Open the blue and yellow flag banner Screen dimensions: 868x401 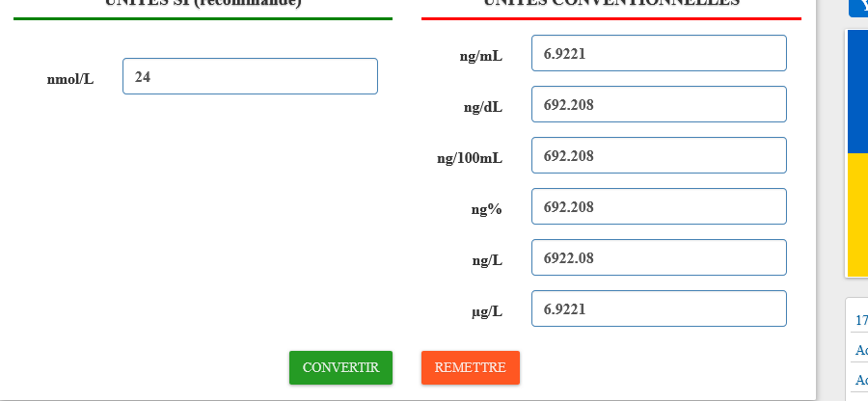pos(857,153)
